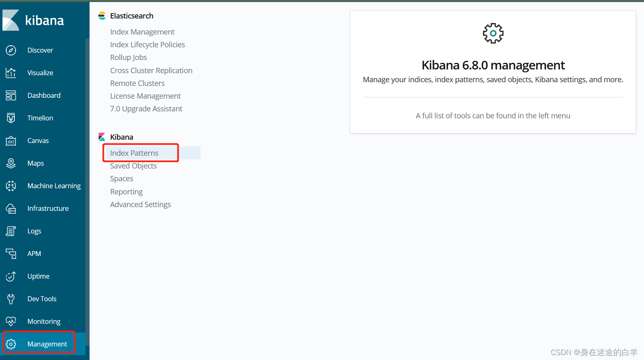
Task: Select the APM icon
Action: click(x=11, y=254)
